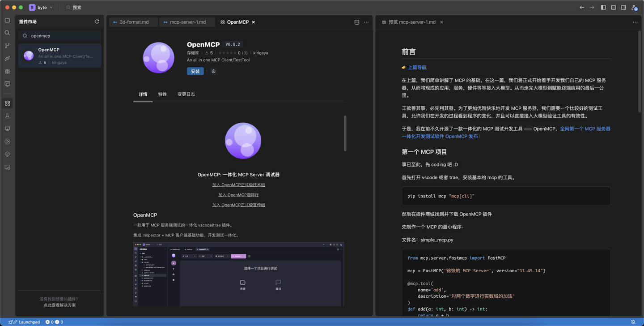Toggle the secondary sidebar visibility
Screen dimensions: 644x326
(x=623, y=7)
